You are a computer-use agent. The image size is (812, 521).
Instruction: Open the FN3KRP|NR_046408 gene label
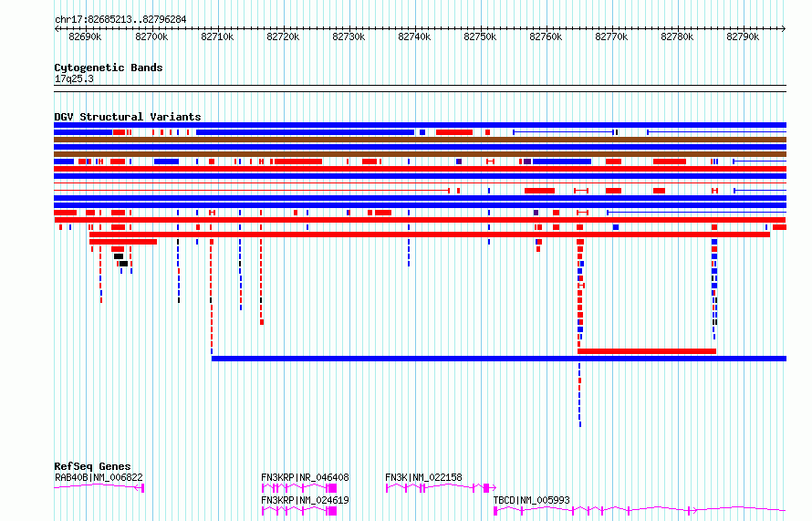click(x=305, y=477)
